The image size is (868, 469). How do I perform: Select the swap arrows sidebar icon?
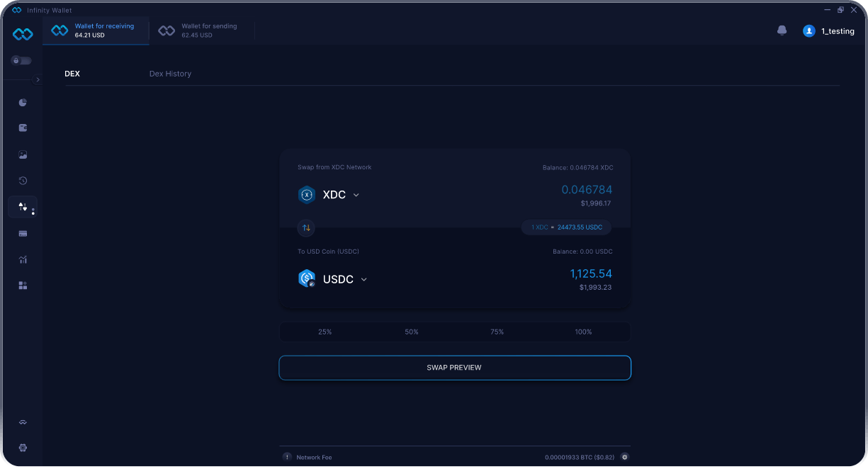point(23,207)
